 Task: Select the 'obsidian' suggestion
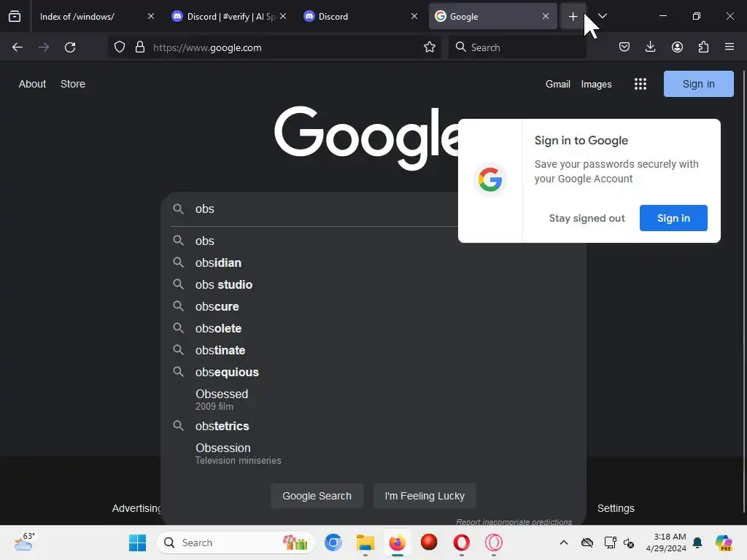point(373,262)
